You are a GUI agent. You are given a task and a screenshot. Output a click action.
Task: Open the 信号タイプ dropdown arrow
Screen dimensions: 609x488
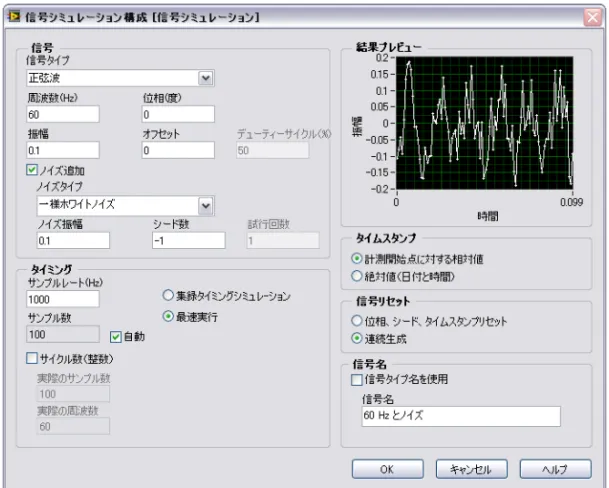(205, 78)
